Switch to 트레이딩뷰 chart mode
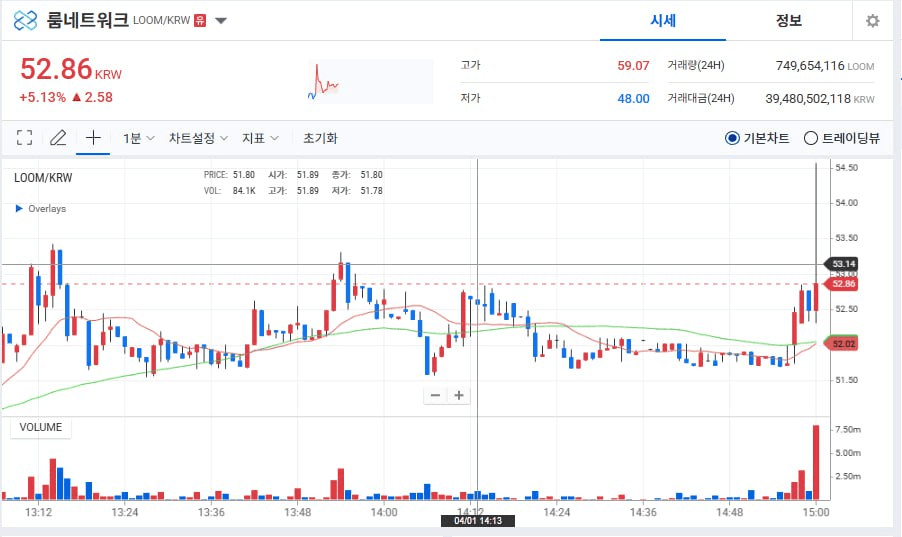Viewport: 902px width, 537px height. (811, 138)
